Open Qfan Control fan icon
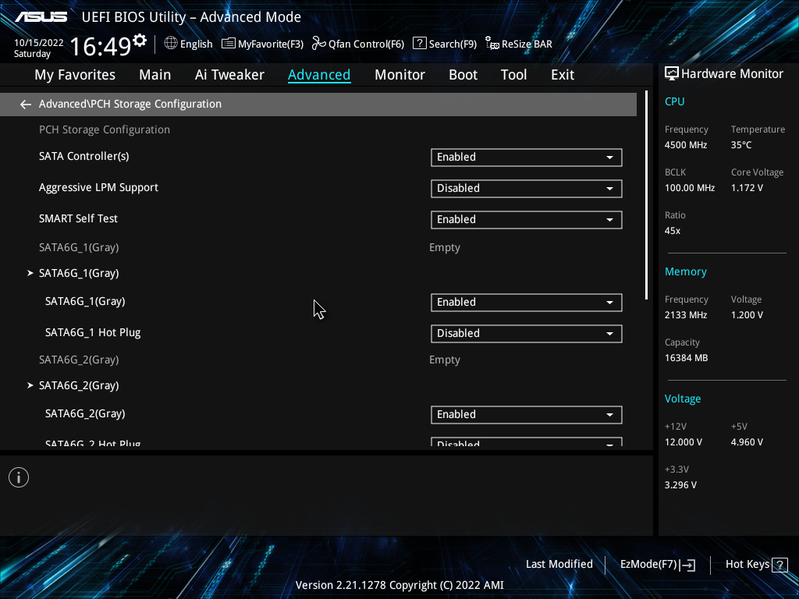The height and width of the screenshot is (599, 799). [319, 43]
